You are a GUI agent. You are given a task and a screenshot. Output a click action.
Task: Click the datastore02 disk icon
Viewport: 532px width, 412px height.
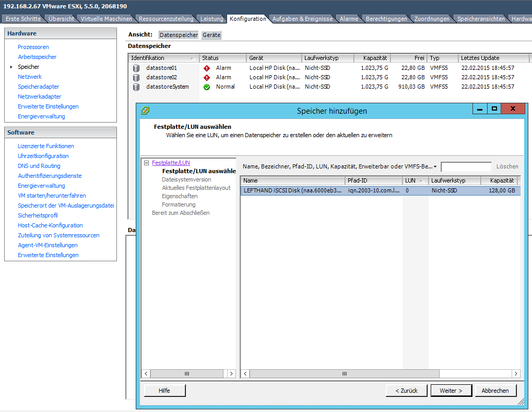(x=136, y=77)
